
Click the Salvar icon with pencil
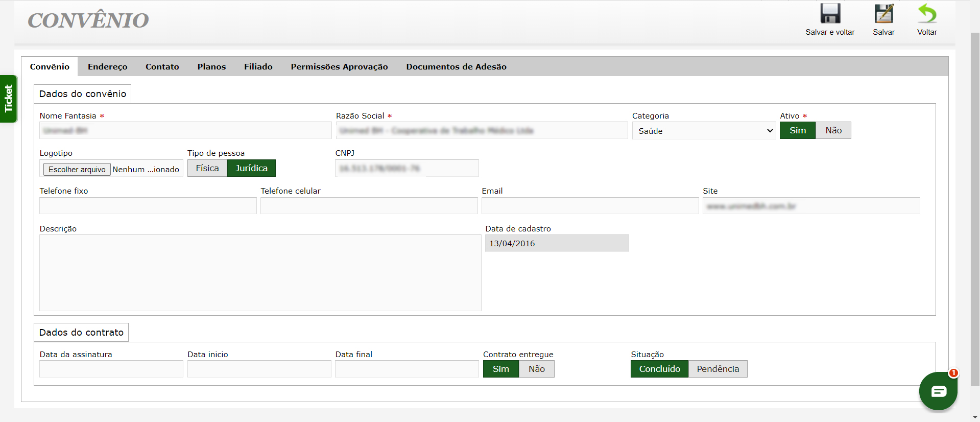[x=883, y=14]
